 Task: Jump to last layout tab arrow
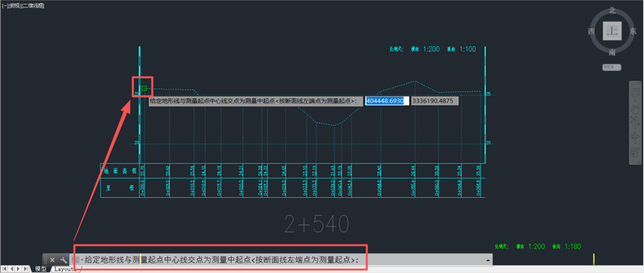tap(25, 269)
